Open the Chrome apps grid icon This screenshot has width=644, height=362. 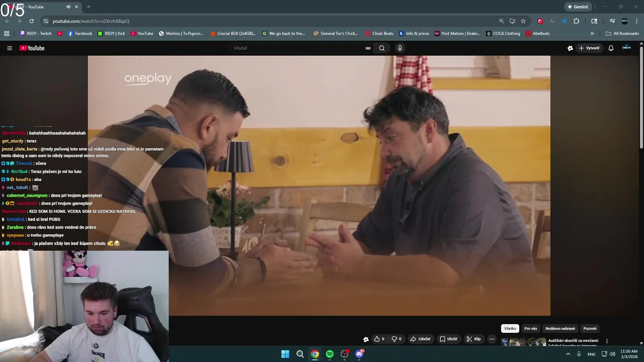[7, 34]
